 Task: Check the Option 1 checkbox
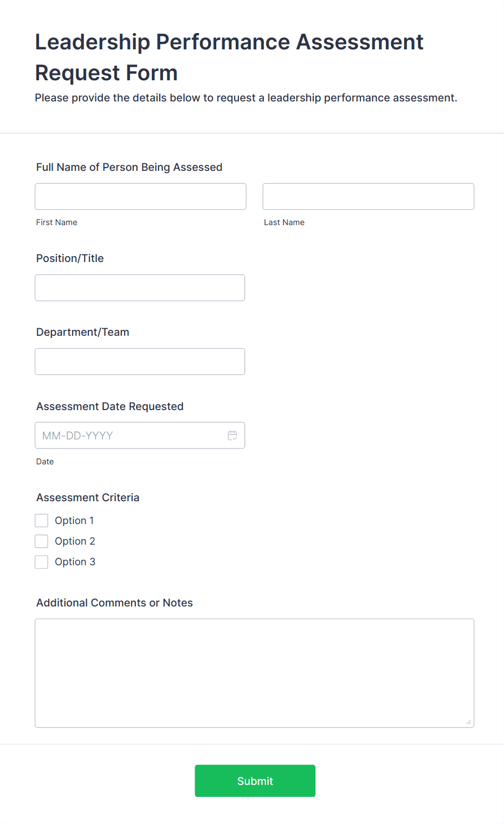tap(41, 520)
